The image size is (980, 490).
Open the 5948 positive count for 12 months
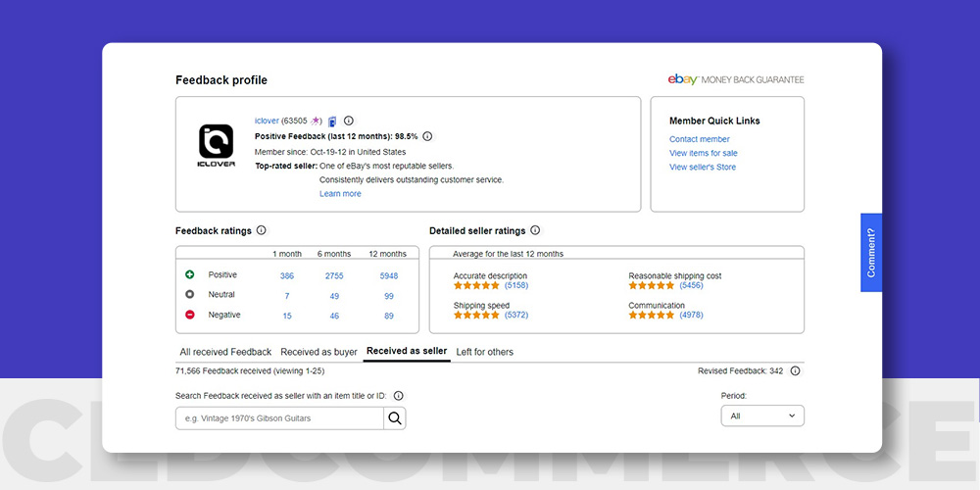click(x=389, y=275)
